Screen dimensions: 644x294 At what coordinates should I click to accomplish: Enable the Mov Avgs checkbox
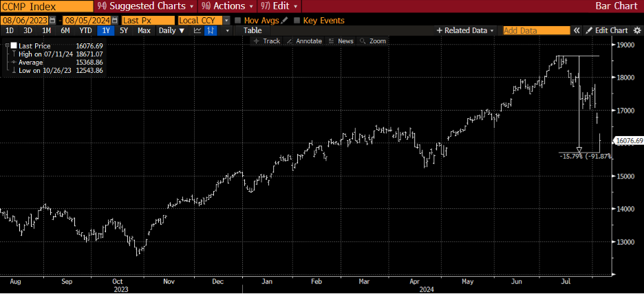point(237,21)
